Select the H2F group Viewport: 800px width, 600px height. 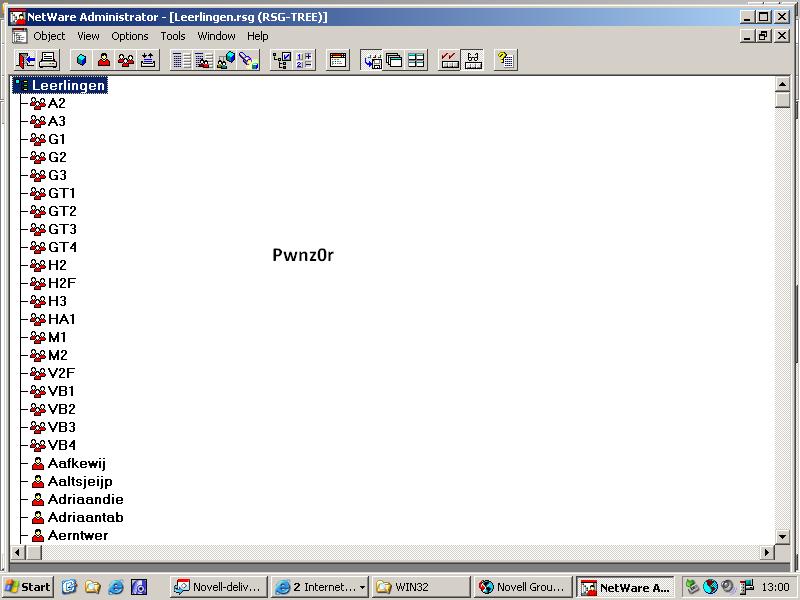click(62, 283)
